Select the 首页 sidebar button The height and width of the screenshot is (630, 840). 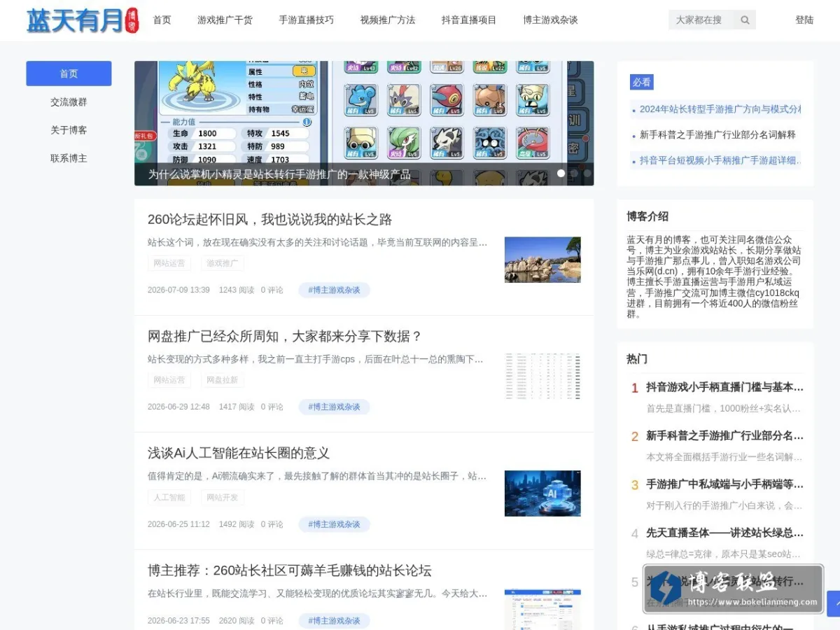click(x=69, y=73)
